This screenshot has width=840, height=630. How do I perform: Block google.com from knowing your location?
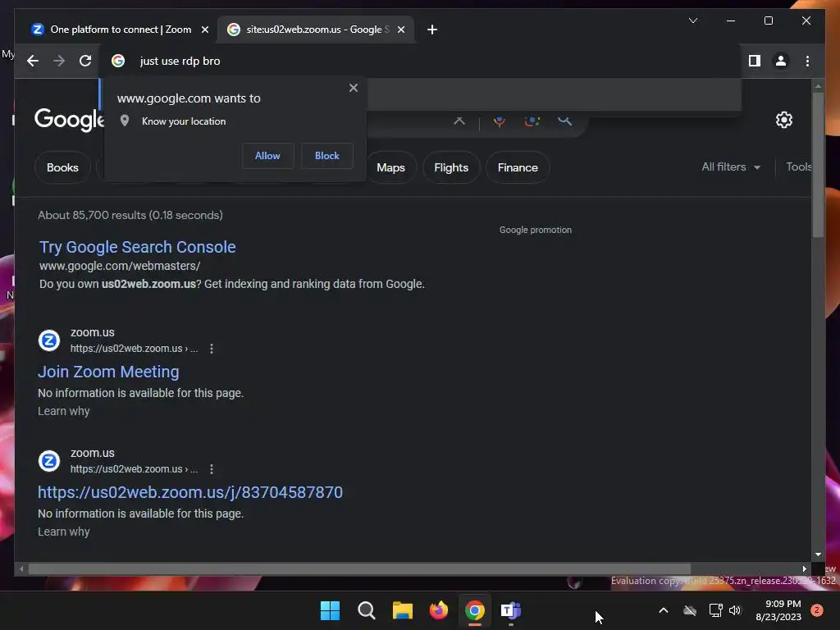(326, 156)
